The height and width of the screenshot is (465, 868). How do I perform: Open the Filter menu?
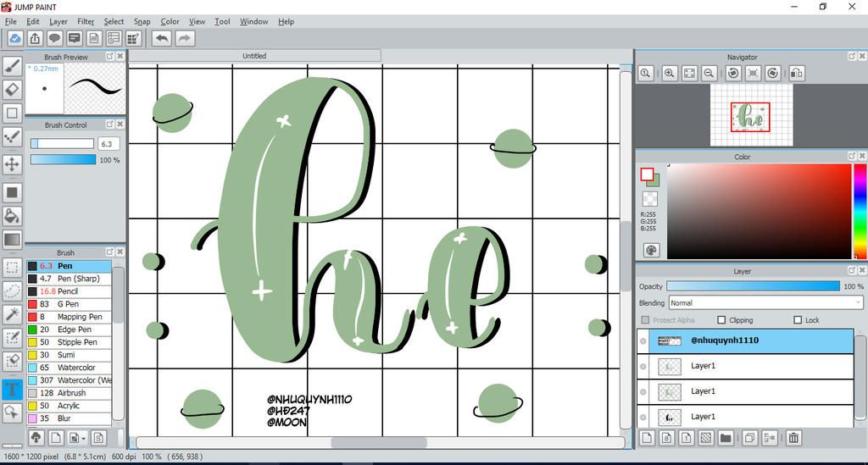(x=86, y=21)
